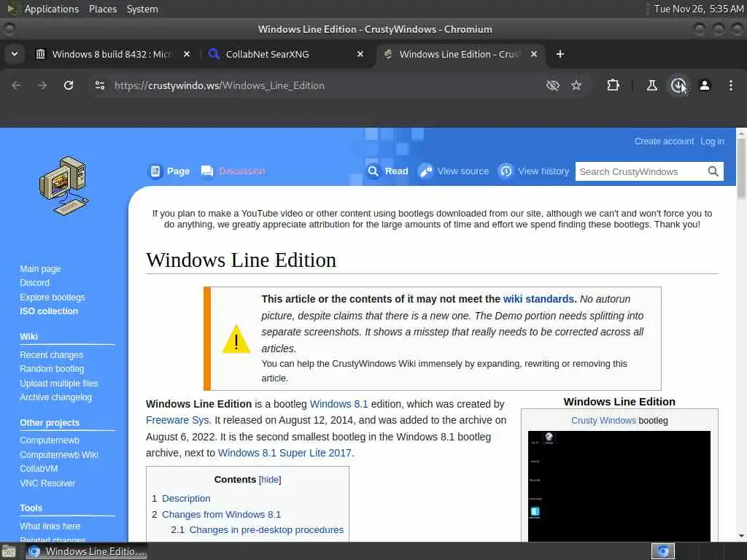Jump to Changes in pre-desktop procedures
The width and height of the screenshot is (747, 560).
(x=266, y=529)
